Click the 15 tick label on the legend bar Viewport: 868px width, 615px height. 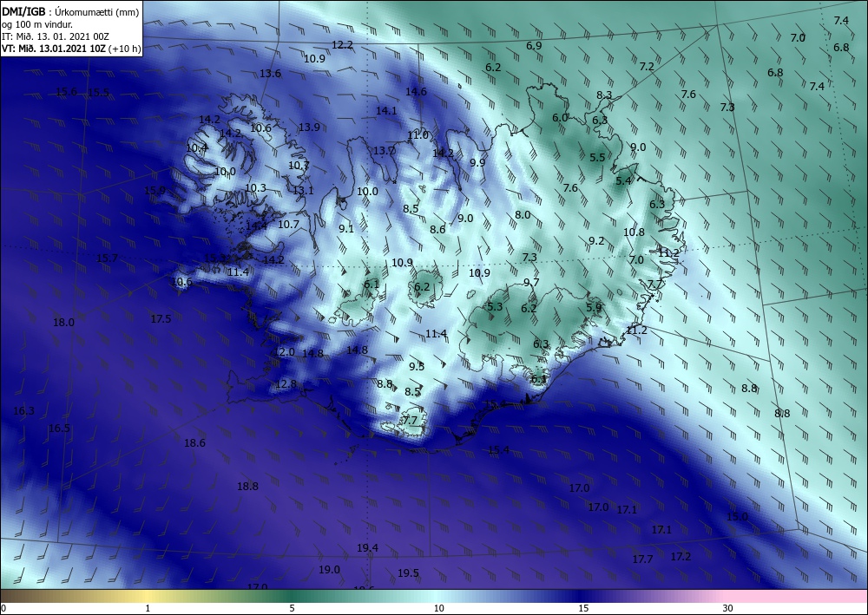point(583,608)
